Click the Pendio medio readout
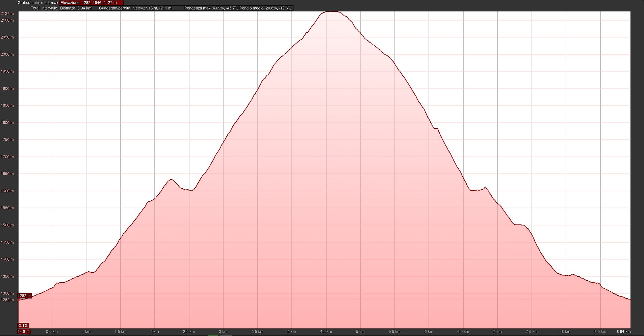 coord(265,8)
